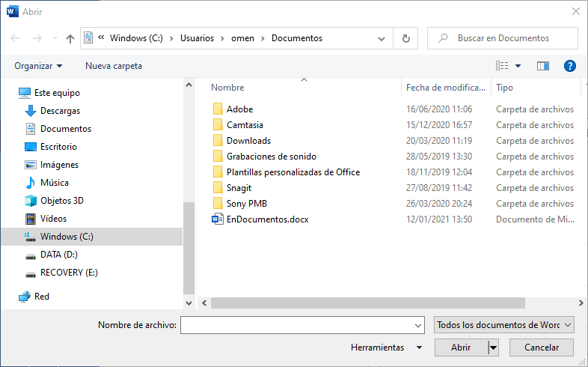This screenshot has width=588, height=367.
Task: Open the Herramientas menu
Action: [x=386, y=348]
